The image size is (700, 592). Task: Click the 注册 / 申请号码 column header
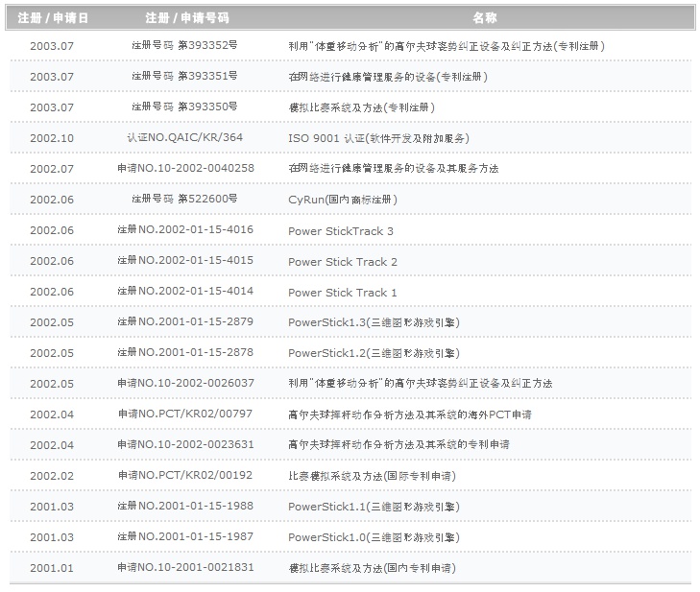(x=187, y=18)
